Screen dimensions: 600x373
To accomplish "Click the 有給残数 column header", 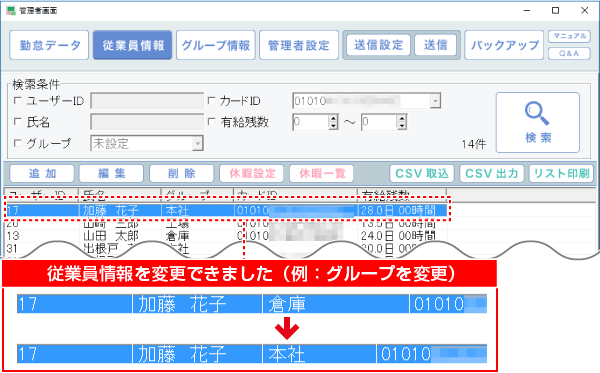I will (x=402, y=195).
